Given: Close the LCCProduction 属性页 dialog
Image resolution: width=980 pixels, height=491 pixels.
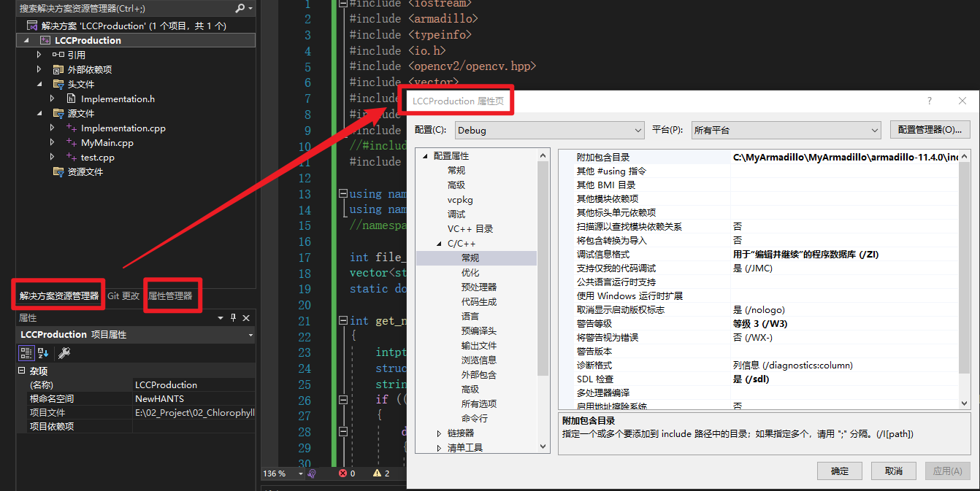Looking at the screenshot, I should [x=962, y=101].
